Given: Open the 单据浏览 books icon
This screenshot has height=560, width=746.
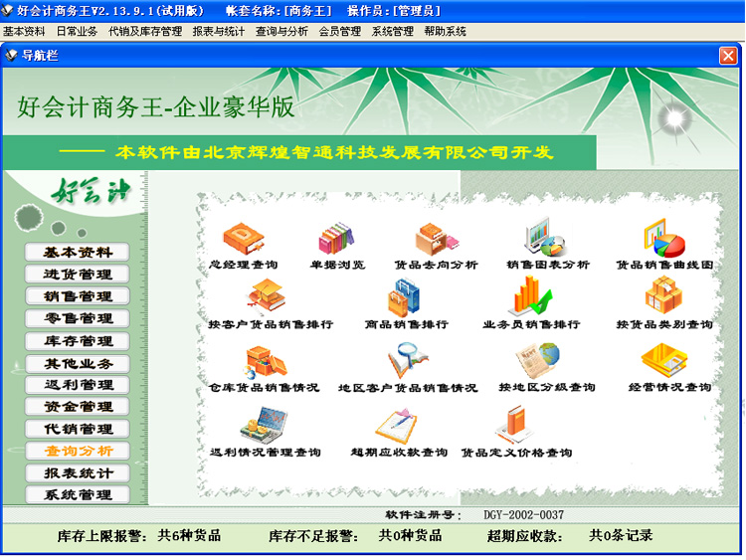Looking at the screenshot, I should 336,239.
